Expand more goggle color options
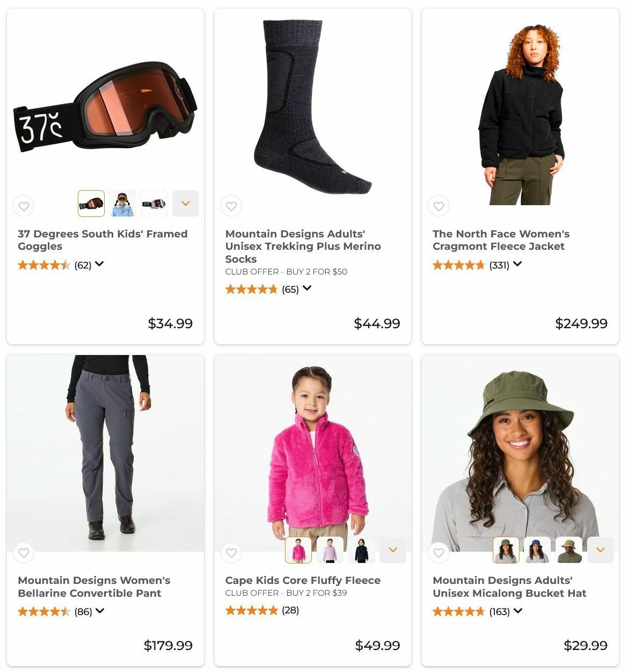628x672 pixels. [186, 204]
